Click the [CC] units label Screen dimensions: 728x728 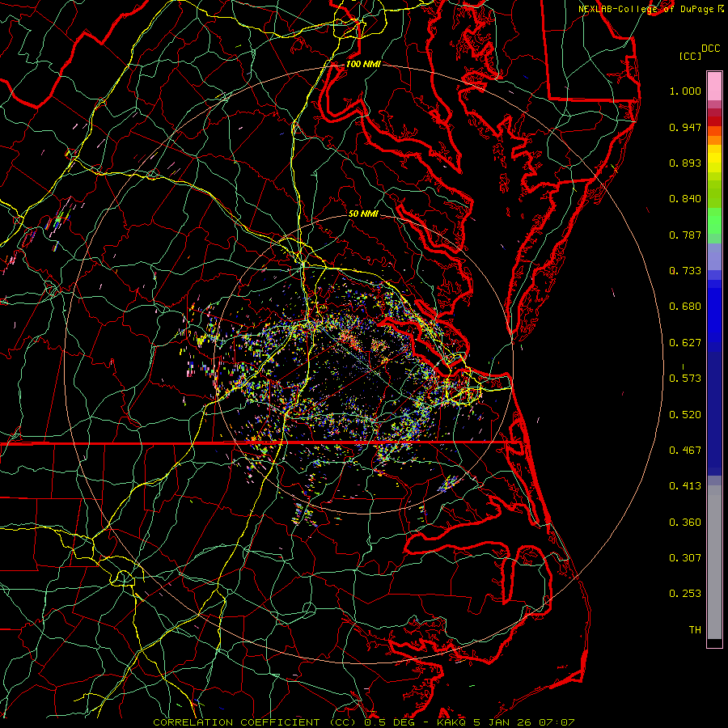[691, 56]
